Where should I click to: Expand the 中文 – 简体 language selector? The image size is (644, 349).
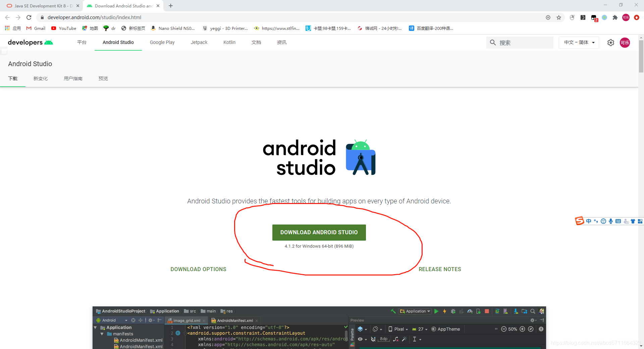(578, 43)
